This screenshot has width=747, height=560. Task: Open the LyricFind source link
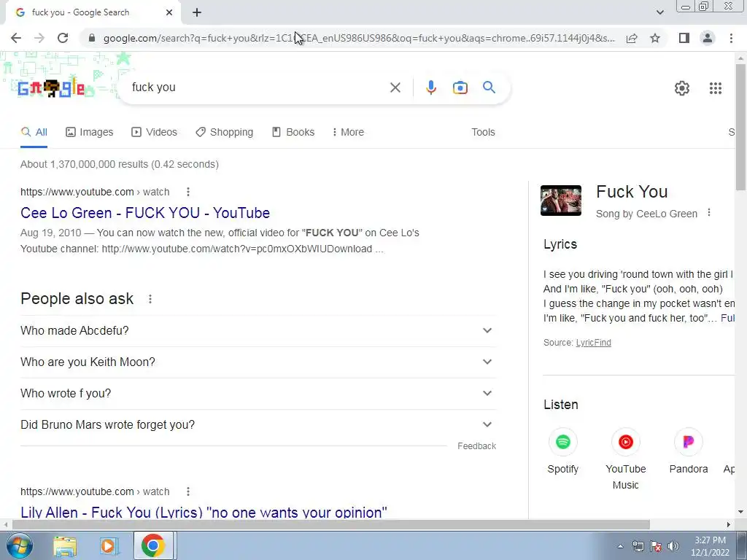click(593, 343)
